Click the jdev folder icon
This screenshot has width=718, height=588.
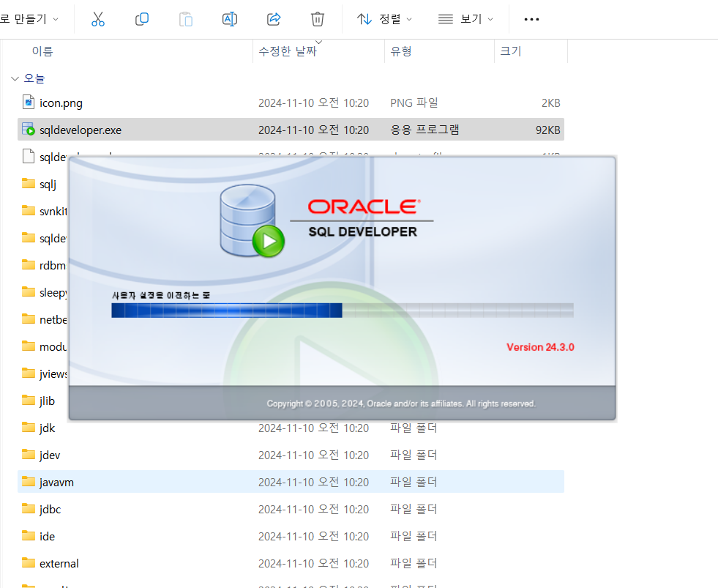pos(29,454)
